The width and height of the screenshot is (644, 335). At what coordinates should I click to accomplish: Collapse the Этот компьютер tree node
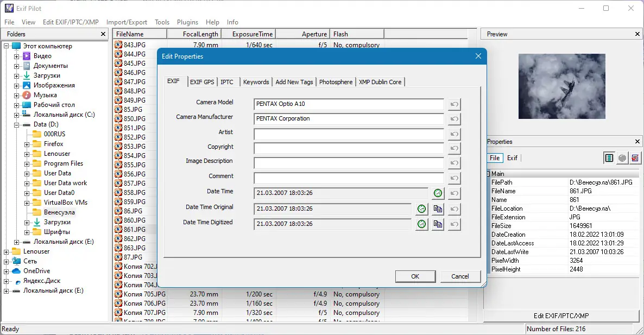pyautogui.click(x=6, y=46)
